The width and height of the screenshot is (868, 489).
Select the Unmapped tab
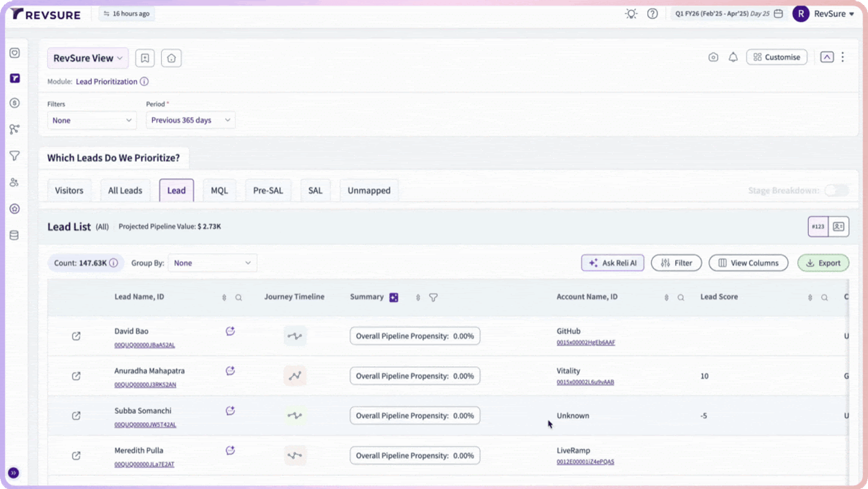[x=369, y=191]
